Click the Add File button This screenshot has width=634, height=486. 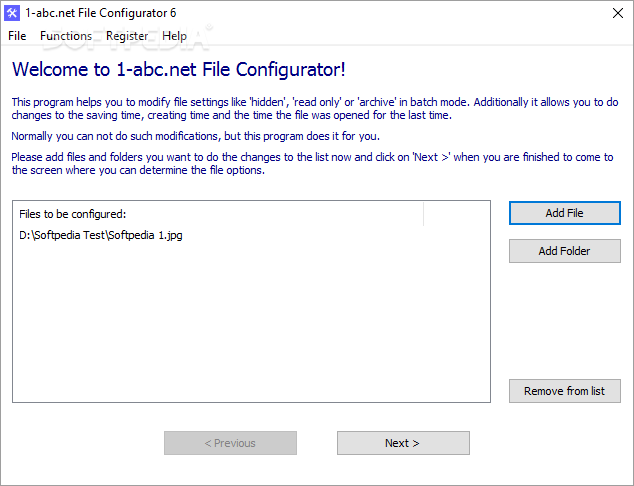564,213
